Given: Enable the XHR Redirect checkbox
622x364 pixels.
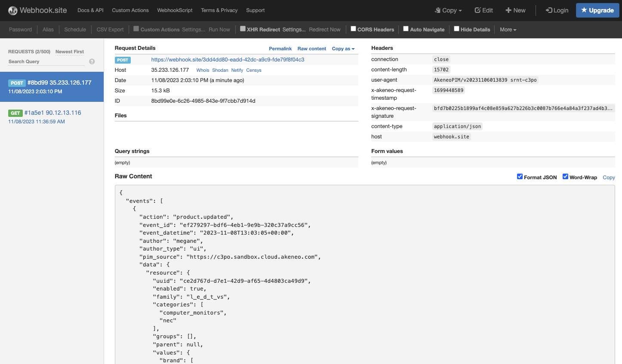Looking at the screenshot, I should pos(243,29).
